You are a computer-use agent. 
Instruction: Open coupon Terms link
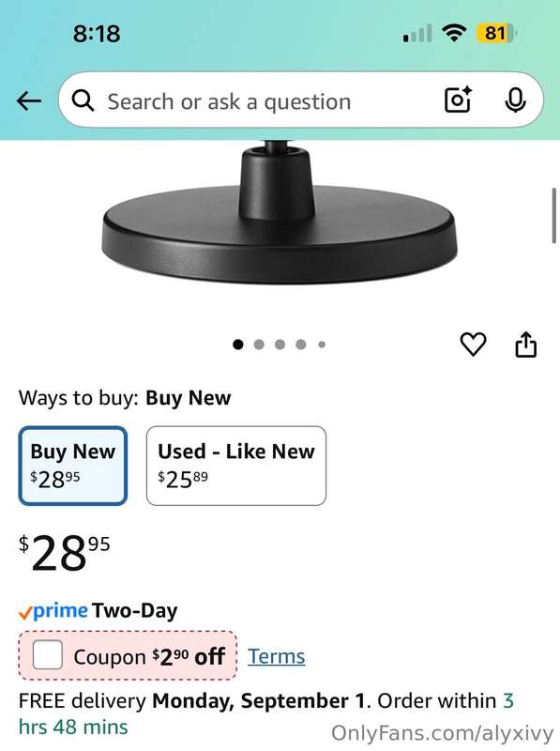(276, 656)
